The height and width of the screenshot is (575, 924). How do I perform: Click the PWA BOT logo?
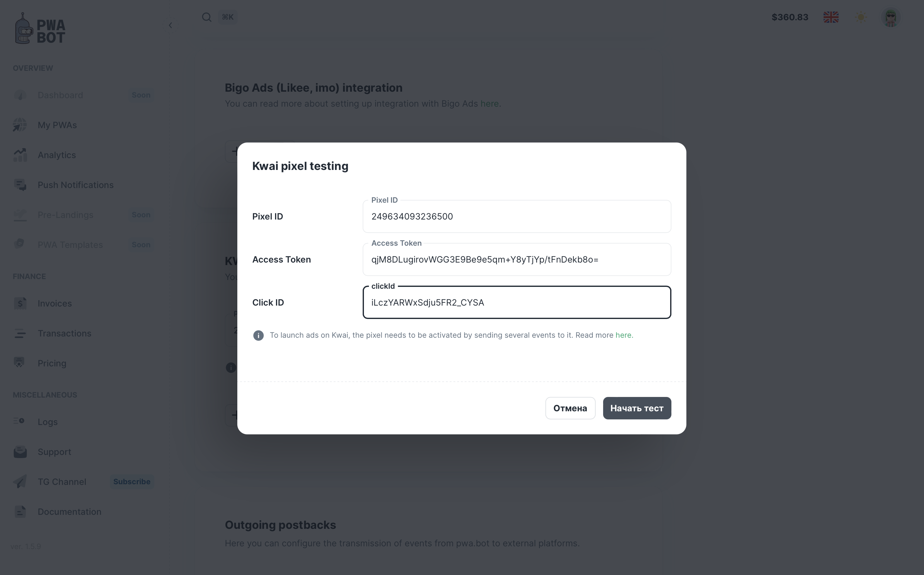[40, 29]
